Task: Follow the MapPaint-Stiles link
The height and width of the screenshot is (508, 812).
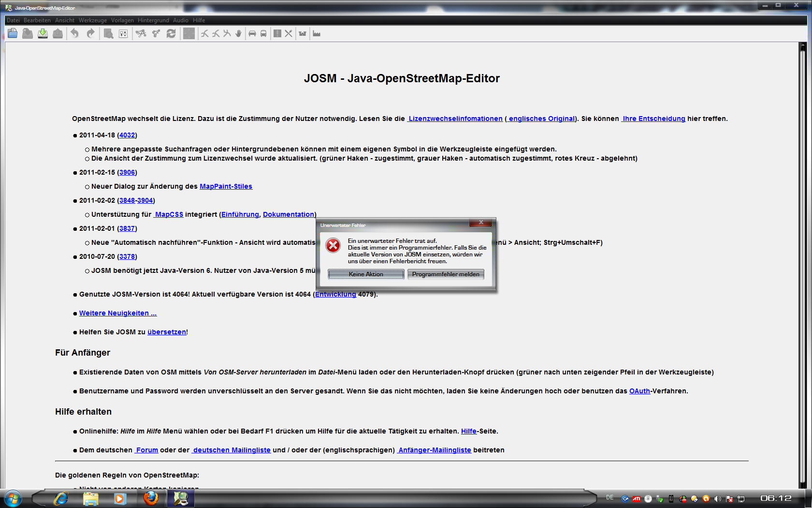Action: [x=226, y=186]
